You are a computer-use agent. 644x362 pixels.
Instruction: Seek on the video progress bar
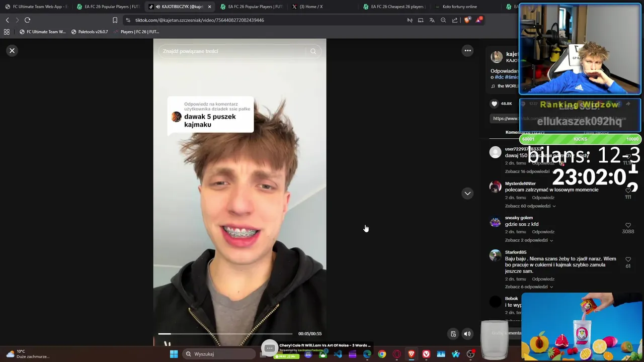(x=225, y=334)
